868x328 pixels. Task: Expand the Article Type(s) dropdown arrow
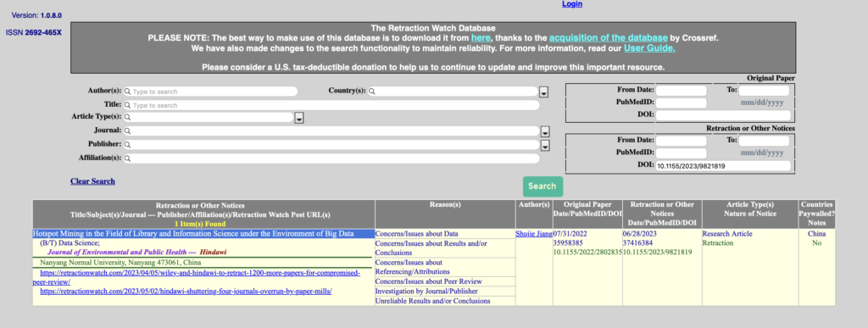point(299,118)
